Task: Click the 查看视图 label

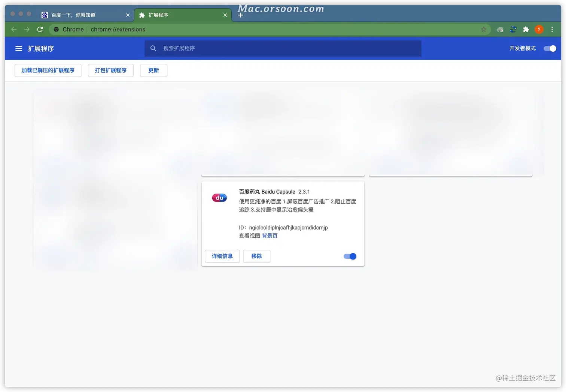Action: point(249,236)
